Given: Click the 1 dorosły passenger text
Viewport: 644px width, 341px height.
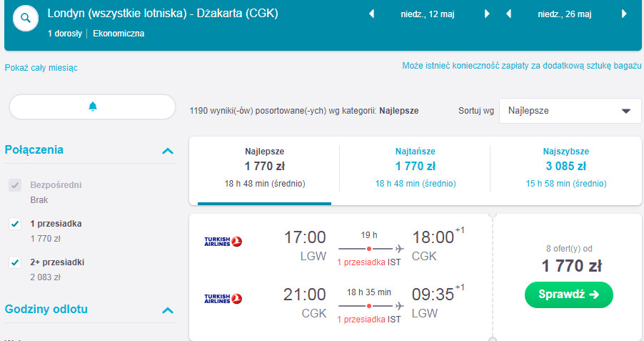Looking at the screenshot, I should coord(65,34).
